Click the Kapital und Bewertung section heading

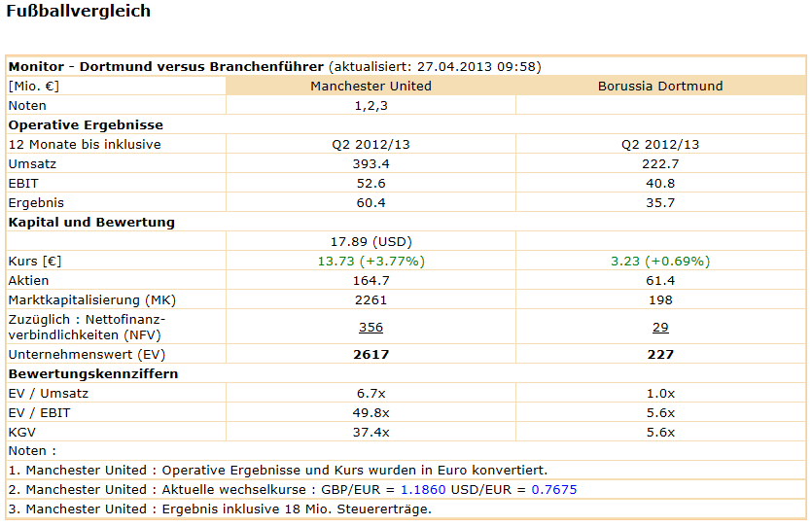91,223
